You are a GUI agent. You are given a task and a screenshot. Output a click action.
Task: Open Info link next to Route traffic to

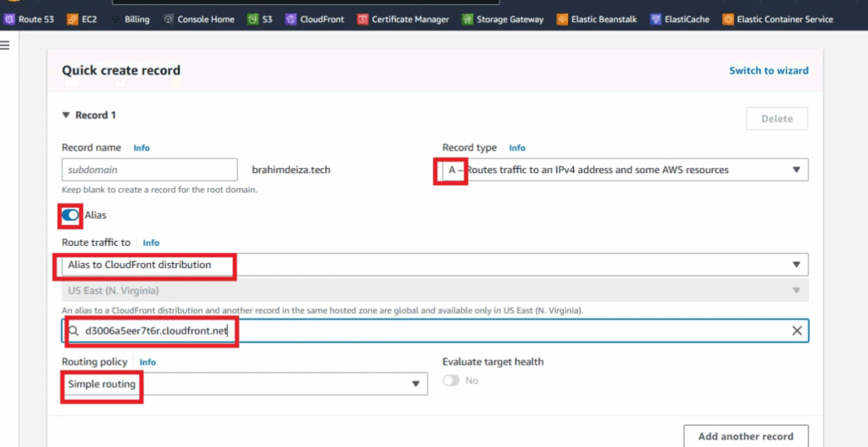point(151,243)
